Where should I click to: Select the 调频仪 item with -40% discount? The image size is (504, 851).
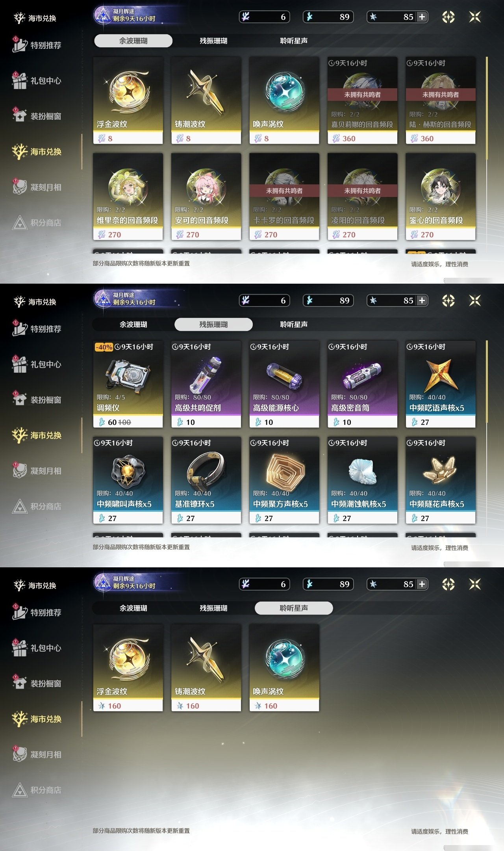(x=128, y=384)
